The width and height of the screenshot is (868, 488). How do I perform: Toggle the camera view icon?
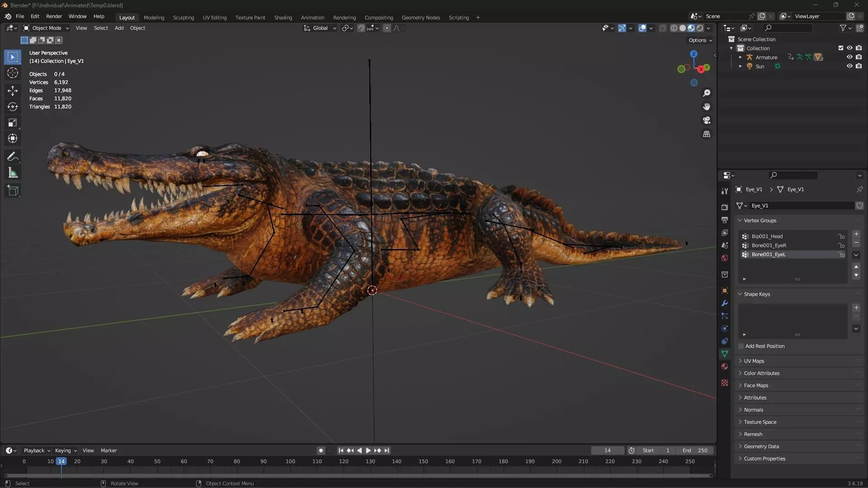pyautogui.click(x=707, y=120)
